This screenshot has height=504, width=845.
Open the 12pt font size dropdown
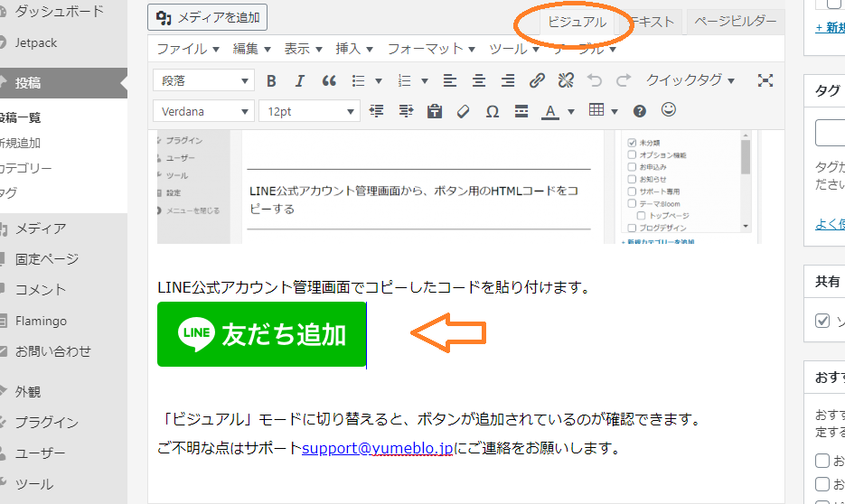coord(309,111)
